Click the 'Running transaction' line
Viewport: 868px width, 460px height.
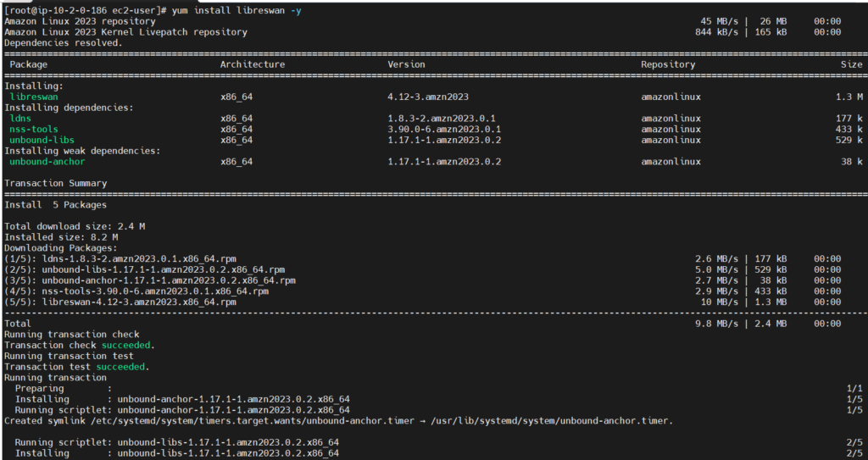tap(55, 378)
